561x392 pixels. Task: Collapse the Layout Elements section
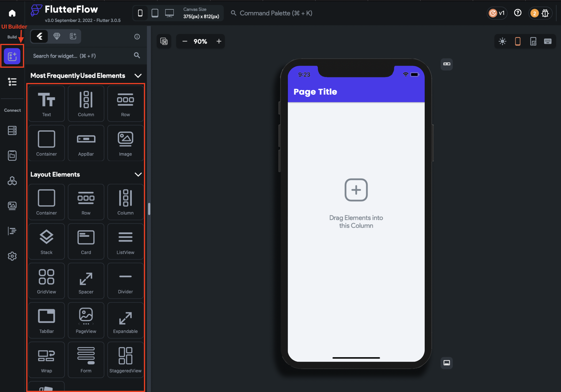[138, 174]
